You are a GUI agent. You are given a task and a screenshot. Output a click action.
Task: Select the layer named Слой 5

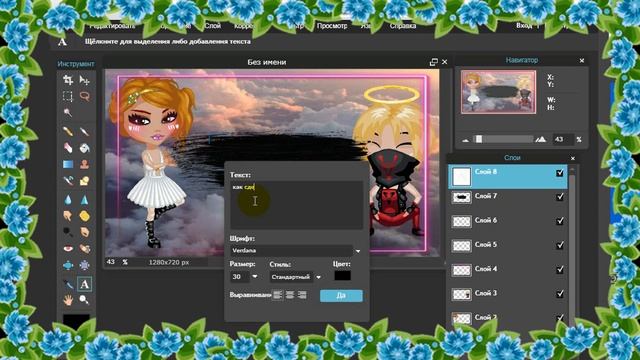click(x=508, y=245)
